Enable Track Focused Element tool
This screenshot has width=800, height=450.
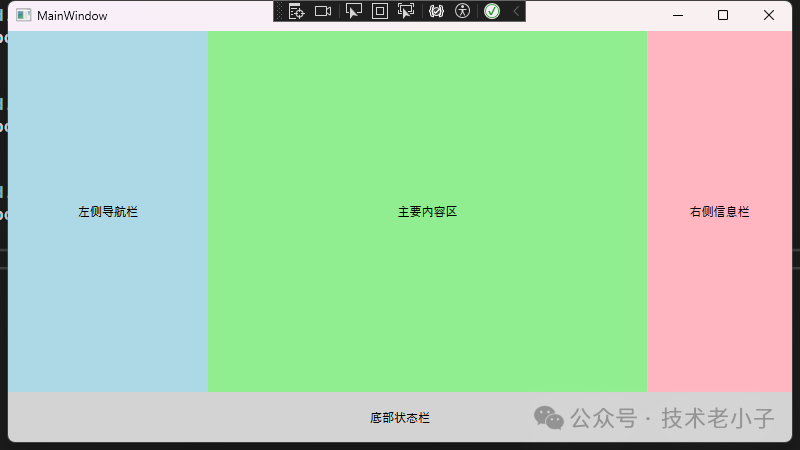point(405,11)
